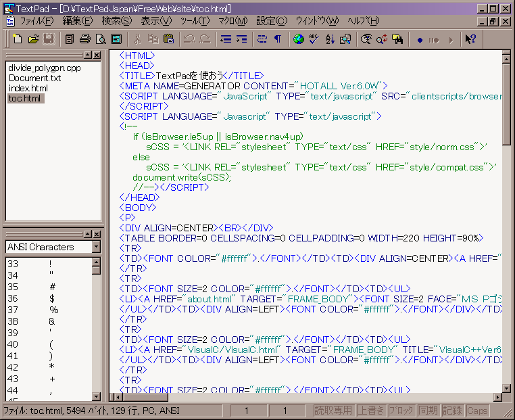515x420 pixels.
Task: Select clip row 36 dollar sign
Action: tap(49, 298)
